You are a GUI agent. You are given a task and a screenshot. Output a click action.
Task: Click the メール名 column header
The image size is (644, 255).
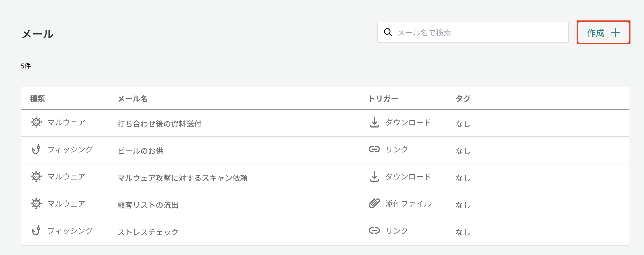point(133,98)
